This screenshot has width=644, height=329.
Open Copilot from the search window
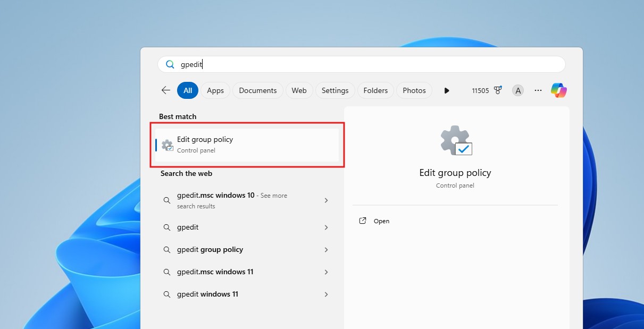(559, 90)
